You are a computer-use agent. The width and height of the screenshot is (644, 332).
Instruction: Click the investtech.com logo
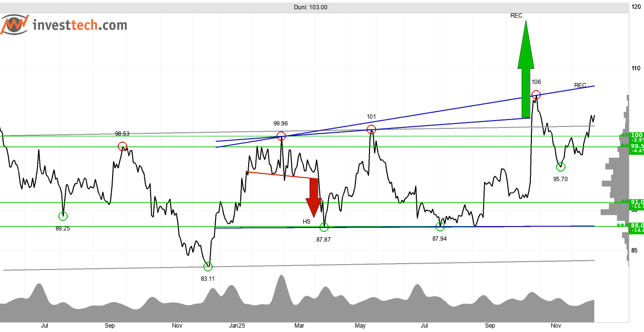pyautogui.click(x=63, y=25)
